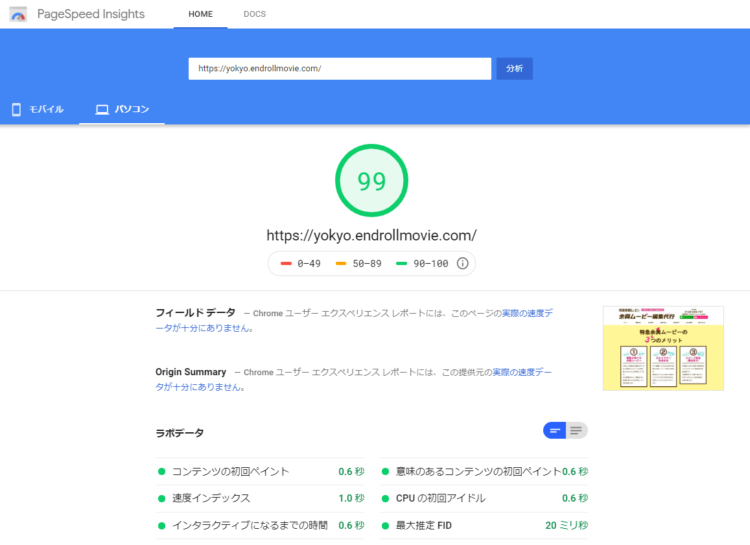Click the ラボデータ heading
This screenshot has height=545, width=750.
click(180, 433)
